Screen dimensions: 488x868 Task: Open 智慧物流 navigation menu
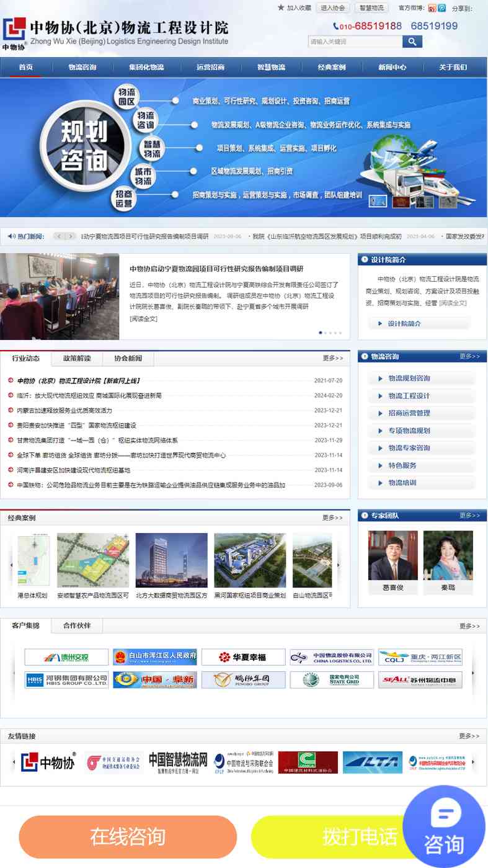[x=271, y=67]
